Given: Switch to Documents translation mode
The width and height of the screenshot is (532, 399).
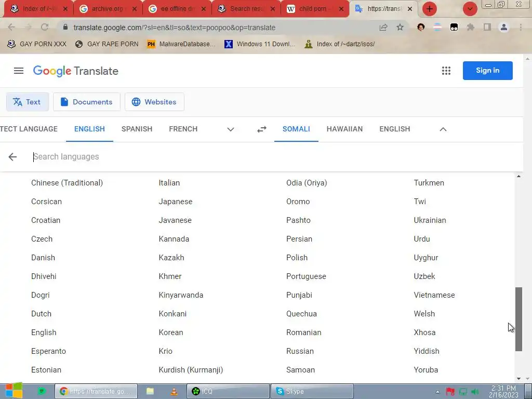Looking at the screenshot, I should click(x=87, y=102).
